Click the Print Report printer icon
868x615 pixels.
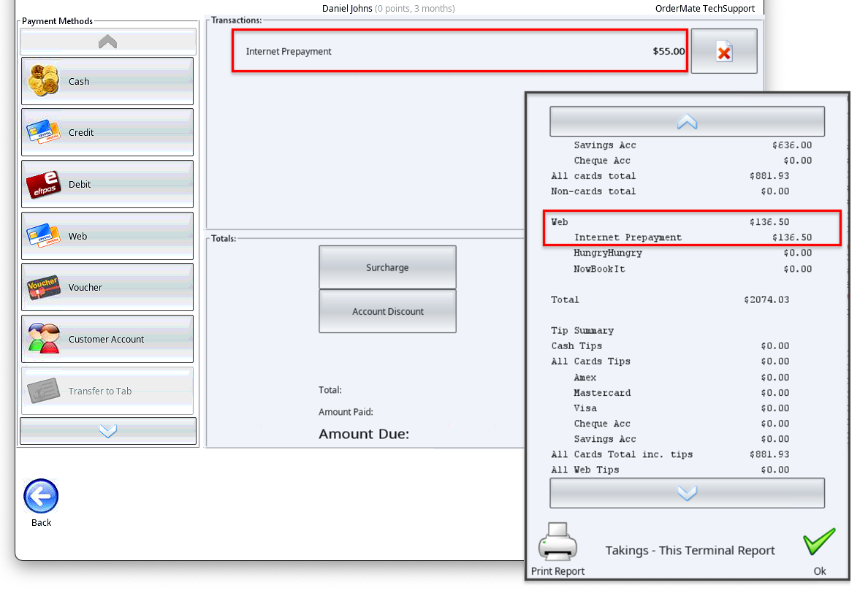click(557, 541)
